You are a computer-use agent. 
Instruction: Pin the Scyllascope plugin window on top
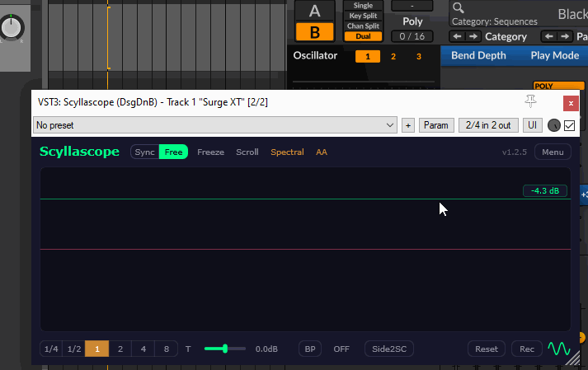pyautogui.click(x=530, y=101)
